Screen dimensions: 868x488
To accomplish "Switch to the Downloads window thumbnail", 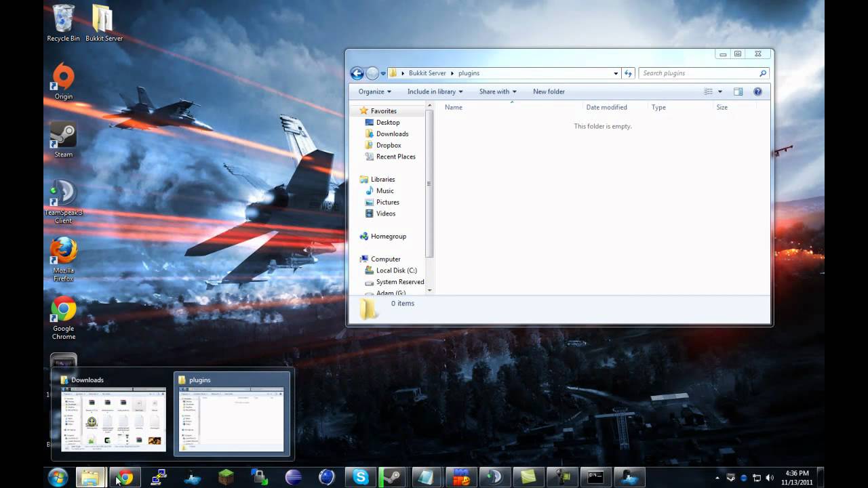I will (113, 414).
